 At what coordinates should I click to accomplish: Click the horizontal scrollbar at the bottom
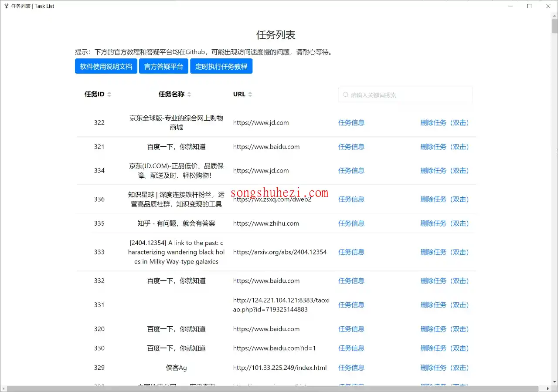272,389
